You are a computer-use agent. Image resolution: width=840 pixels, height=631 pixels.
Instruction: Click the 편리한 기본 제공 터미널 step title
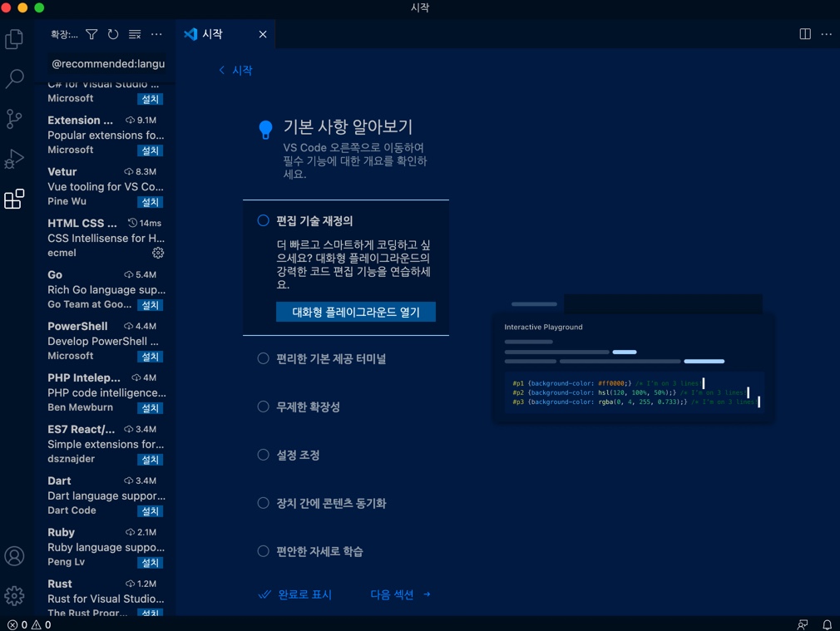point(331,358)
